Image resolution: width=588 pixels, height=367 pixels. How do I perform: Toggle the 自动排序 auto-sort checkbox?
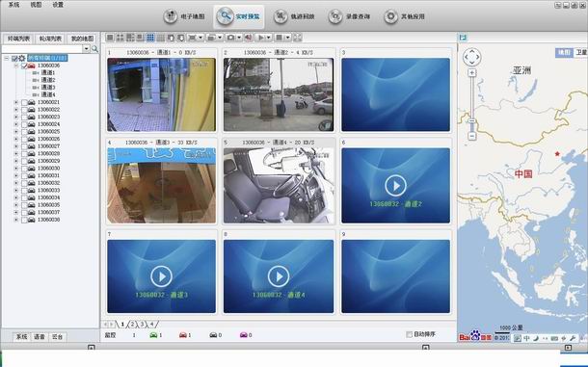(409, 334)
